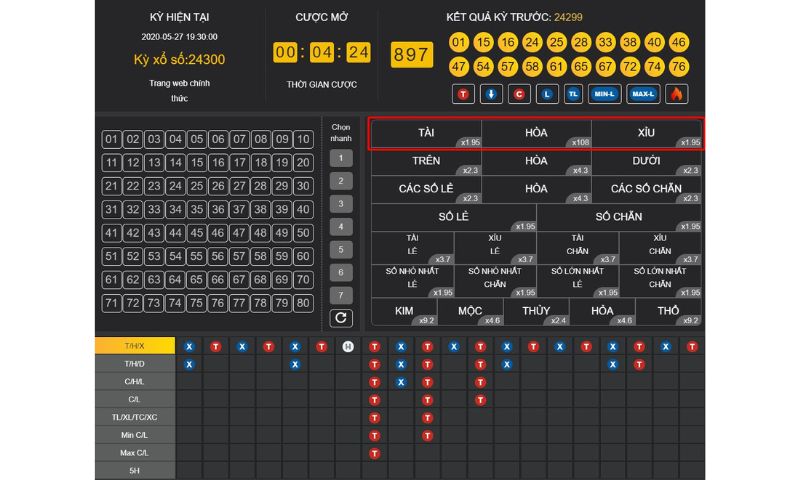Pick number 71 in the grid
Viewport: 800px width, 480px height.
tap(112, 304)
